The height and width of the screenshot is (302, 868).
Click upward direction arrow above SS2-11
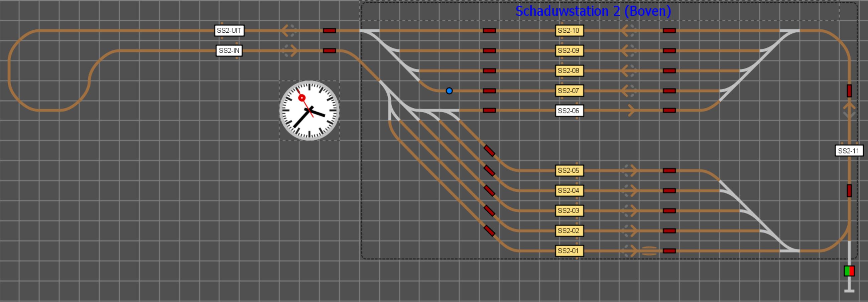849,111
